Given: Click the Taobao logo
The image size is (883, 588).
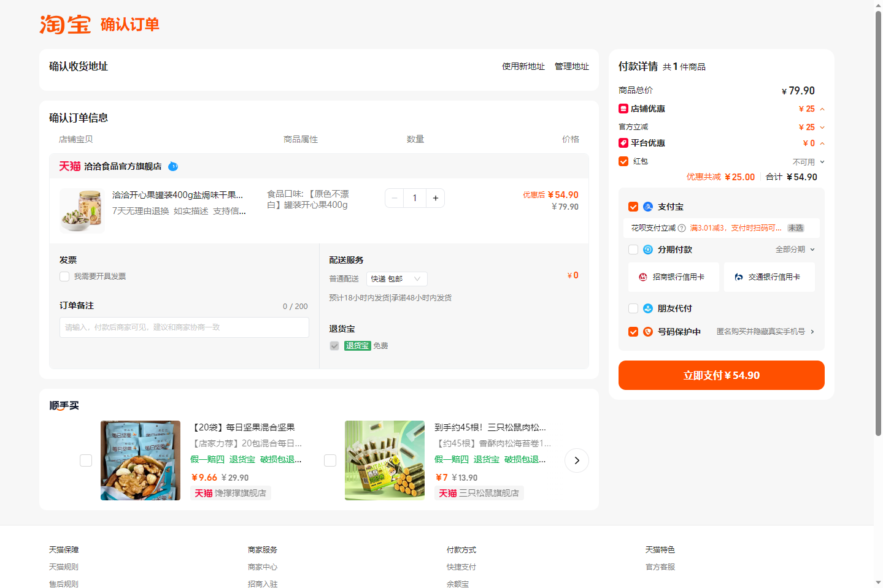Looking at the screenshot, I should 65,25.
